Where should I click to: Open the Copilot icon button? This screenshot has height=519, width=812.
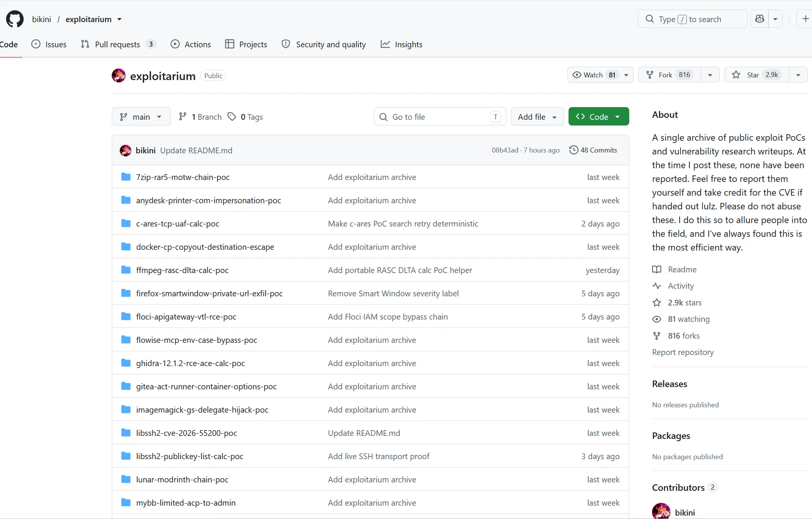[x=759, y=19]
